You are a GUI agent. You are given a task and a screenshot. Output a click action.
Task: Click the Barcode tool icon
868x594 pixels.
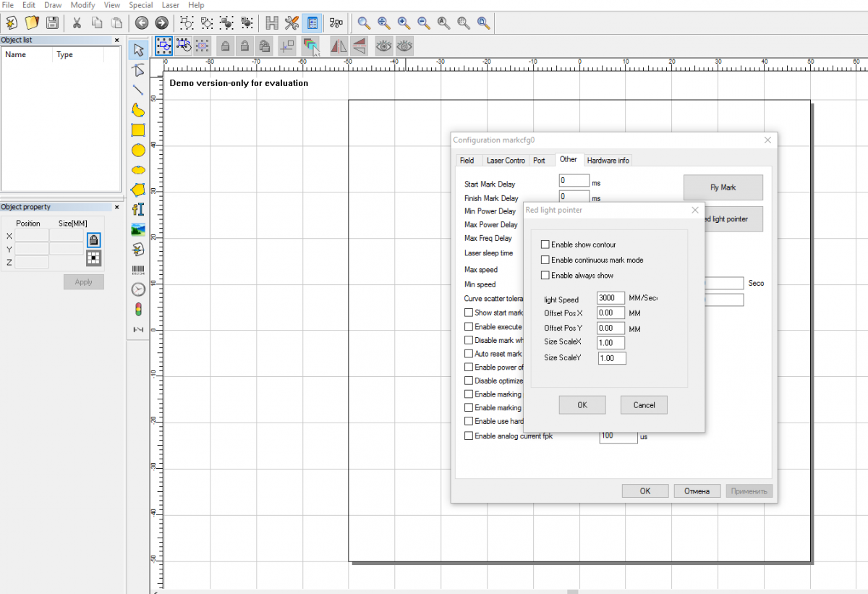[x=138, y=270]
